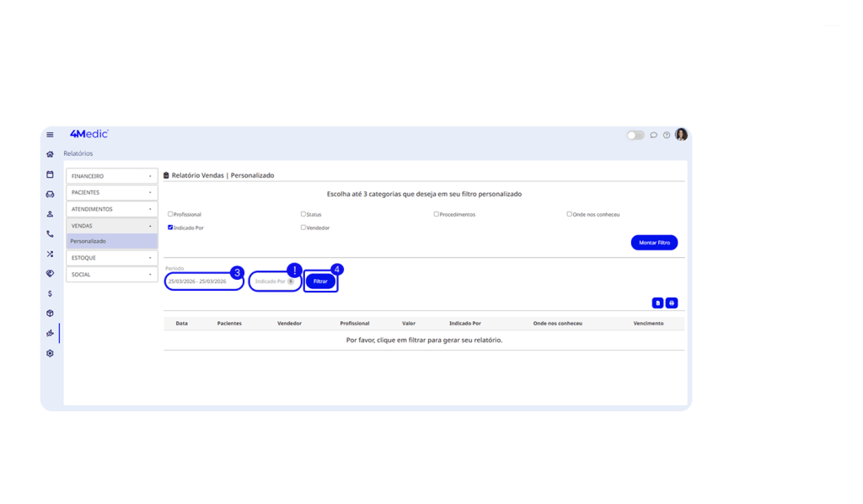Image resolution: width=863 pixels, height=504 pixels.
Task: Go to home via sidebar house icon
Action: (50, 154)
